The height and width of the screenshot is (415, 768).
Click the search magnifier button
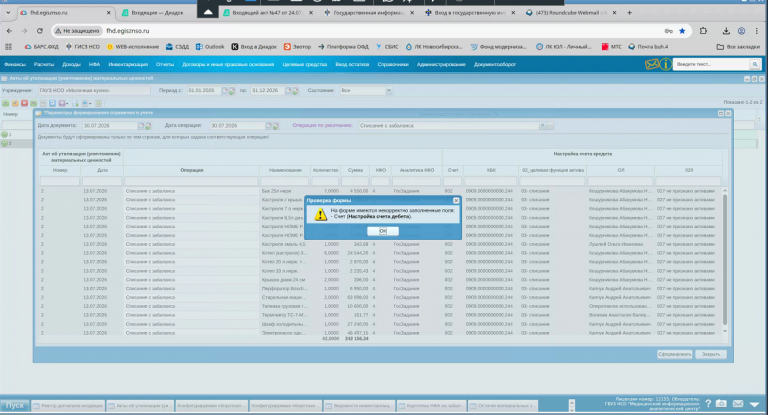755,64
